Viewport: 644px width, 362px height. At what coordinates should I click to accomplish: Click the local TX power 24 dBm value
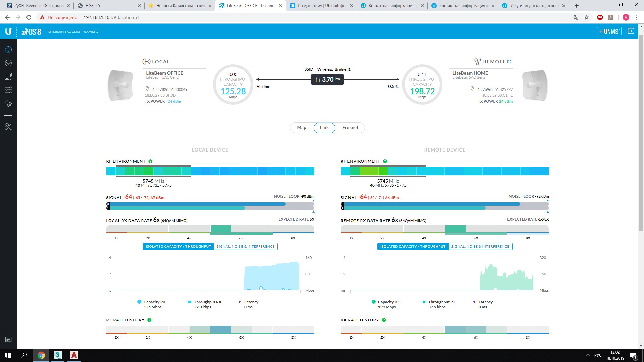(x=174, y=101)
